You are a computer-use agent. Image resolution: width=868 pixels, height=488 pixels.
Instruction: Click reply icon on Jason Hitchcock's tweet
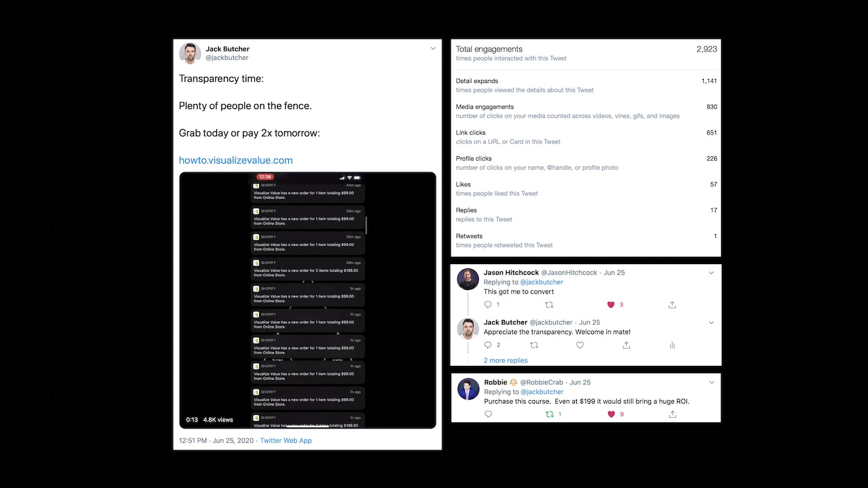tap(488, 304)
